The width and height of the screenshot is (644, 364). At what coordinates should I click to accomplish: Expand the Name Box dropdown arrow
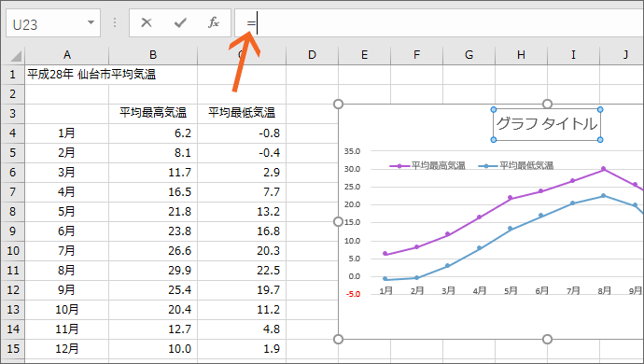(x=91, y=22)
